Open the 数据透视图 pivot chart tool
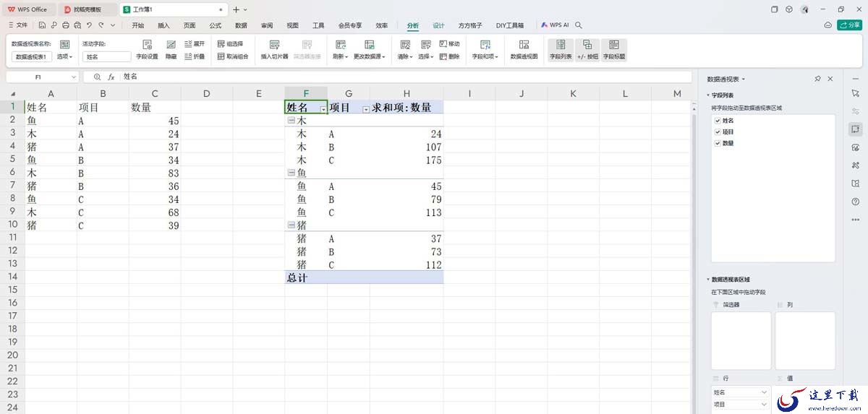This screenshot has height=414, width=868. (x=524, y=49)
